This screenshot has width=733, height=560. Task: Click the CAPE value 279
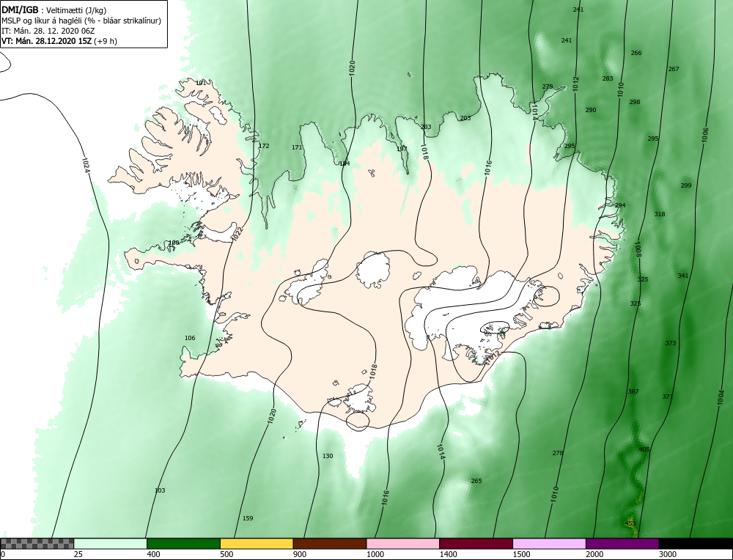pos(548,86)
